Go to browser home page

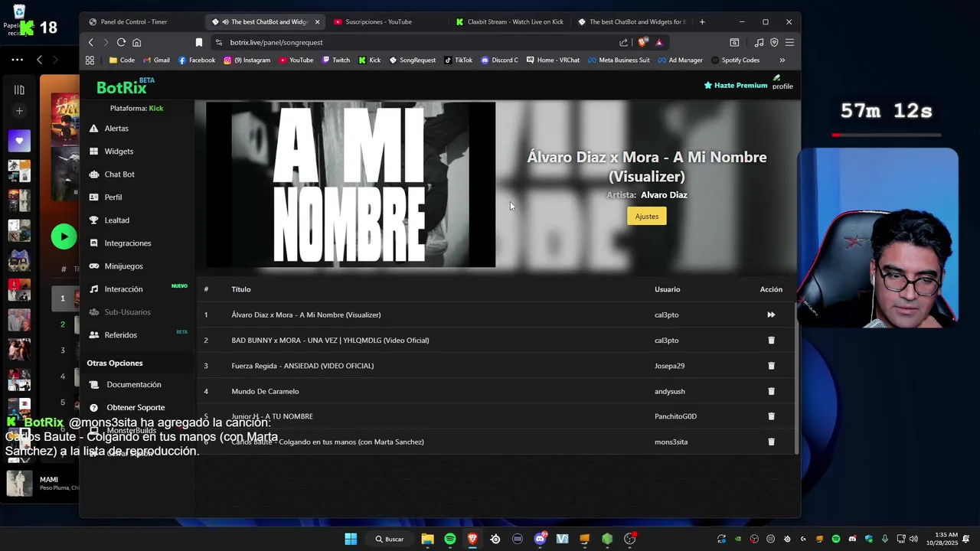point(137,42)
